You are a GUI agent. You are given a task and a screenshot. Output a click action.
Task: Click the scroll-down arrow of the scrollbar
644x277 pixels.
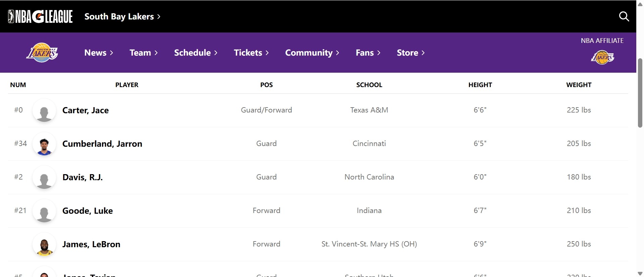640,273
